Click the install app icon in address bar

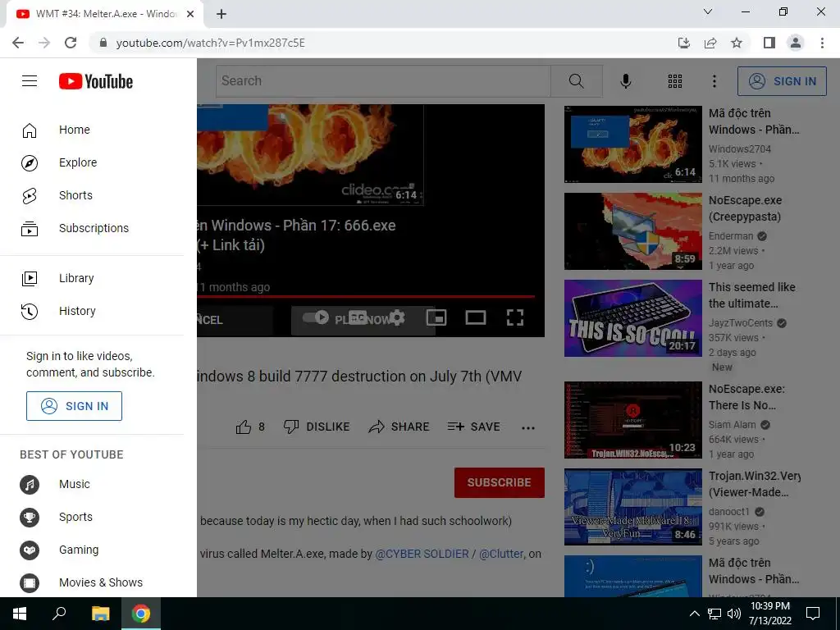[683, 43]
